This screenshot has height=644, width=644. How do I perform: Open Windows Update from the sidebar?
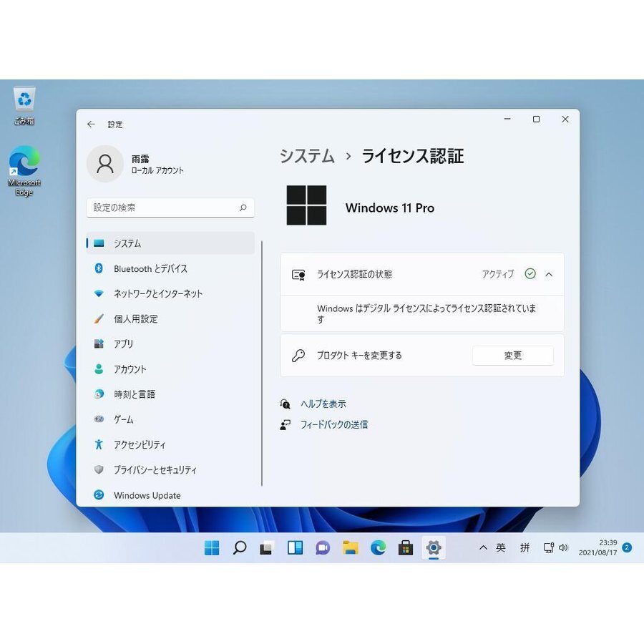(x=147, y=494)
